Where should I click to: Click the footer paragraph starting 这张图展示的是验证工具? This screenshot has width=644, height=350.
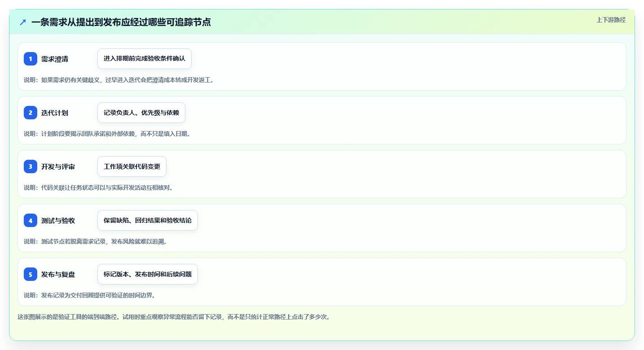pos(174,317)
